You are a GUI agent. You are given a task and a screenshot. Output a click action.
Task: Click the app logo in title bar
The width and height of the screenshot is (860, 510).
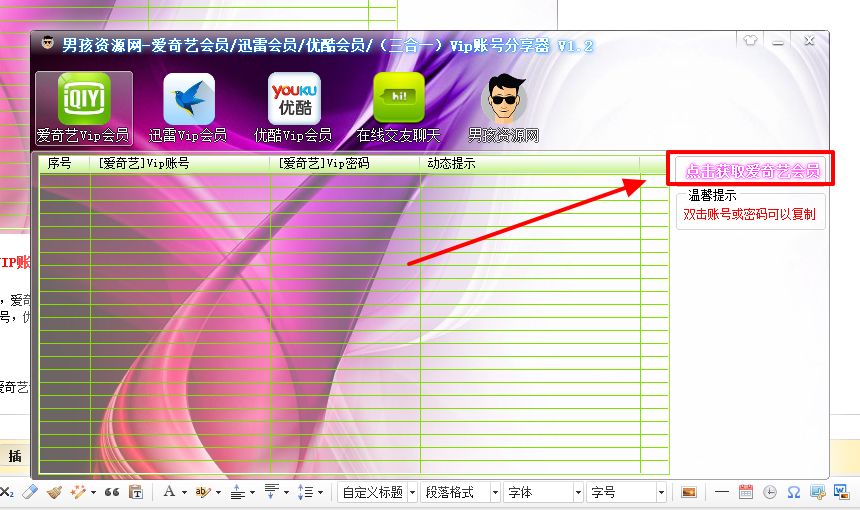pyautogui.click(x=48, y=42)
